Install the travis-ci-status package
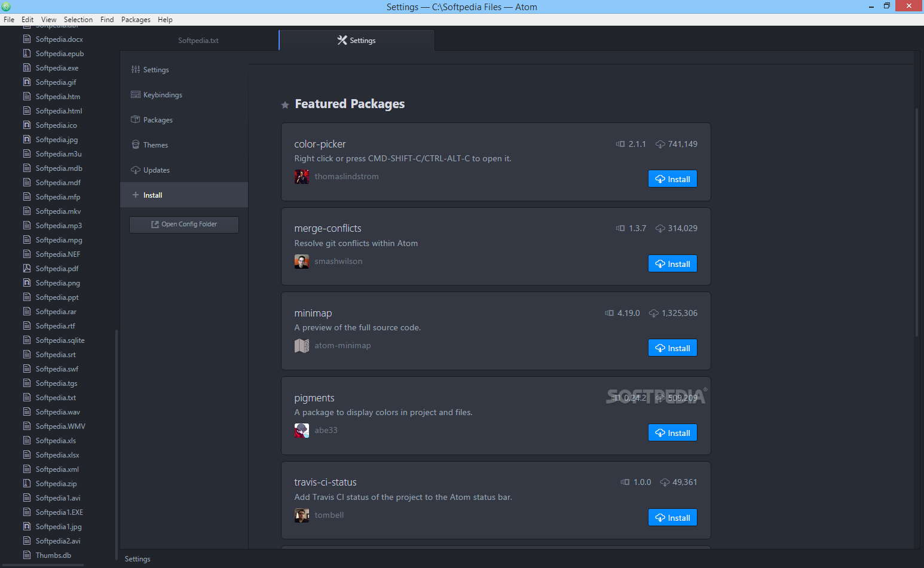Viewport: 924px width, 568px height. click(672, 518)
